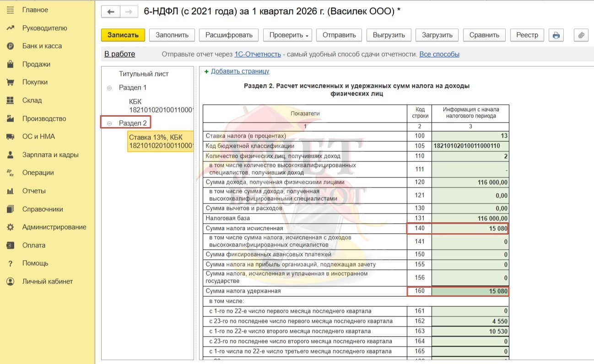Open the 1С-Отчетность link
The image size is (594, 364).
click(257, 54)
